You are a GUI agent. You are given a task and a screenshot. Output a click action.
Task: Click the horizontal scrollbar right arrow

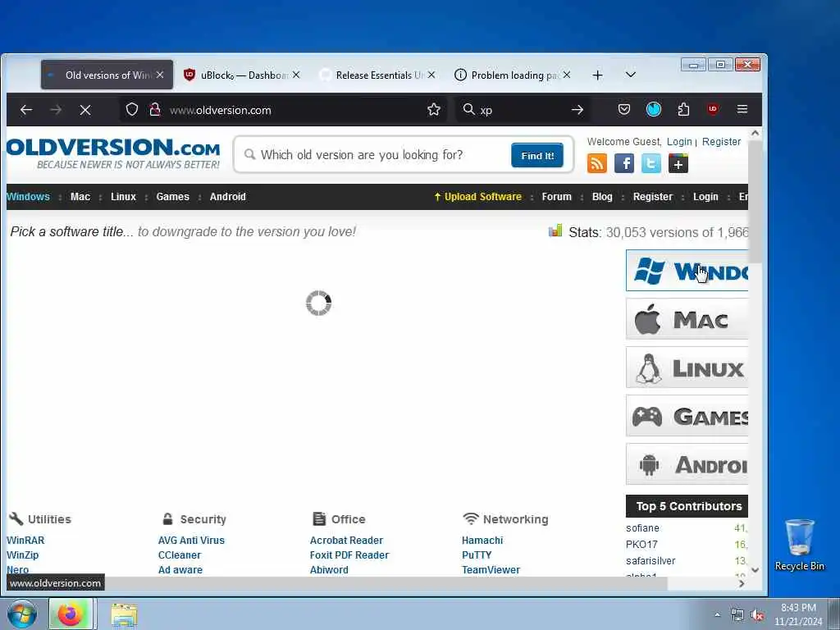[742, 584]
